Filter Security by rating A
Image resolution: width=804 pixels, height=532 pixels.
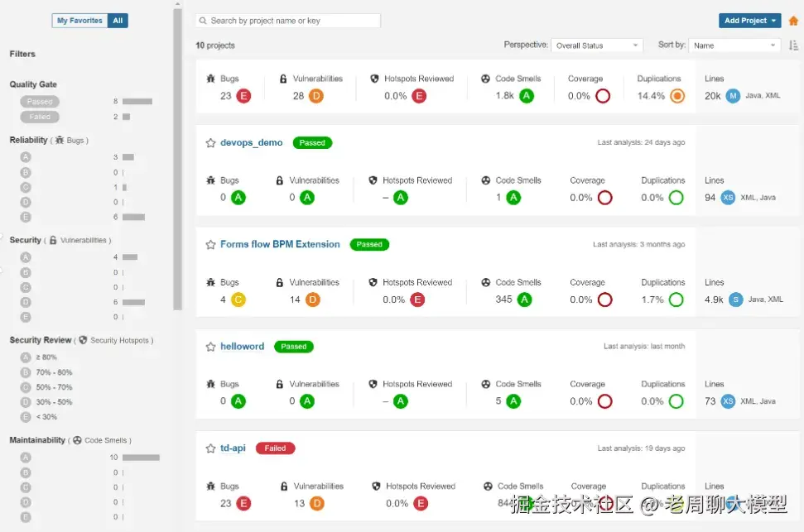click(x=26, y=257)
